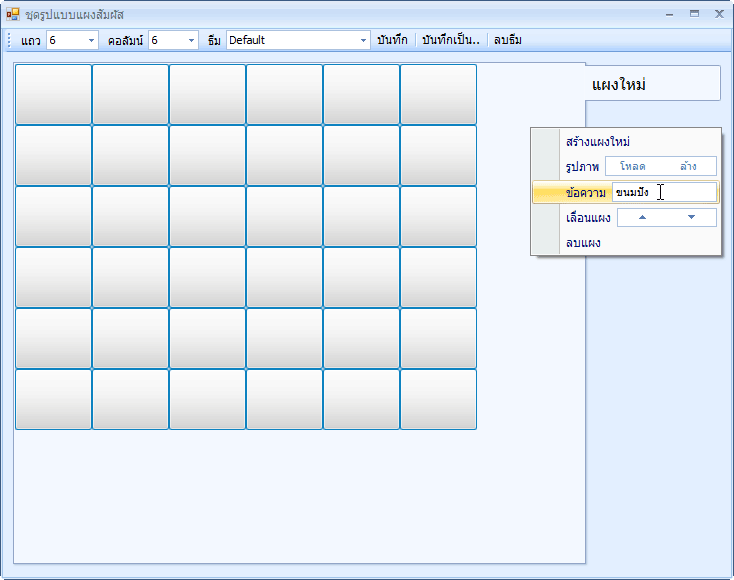Viewport: 734px width, 580px height.
Task: Click the ข้อความ text field containing ขนมปัง
Action: [x=664, y=192]
